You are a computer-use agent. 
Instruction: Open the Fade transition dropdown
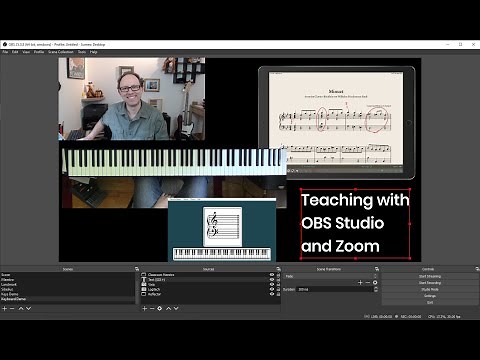point(331,276)
